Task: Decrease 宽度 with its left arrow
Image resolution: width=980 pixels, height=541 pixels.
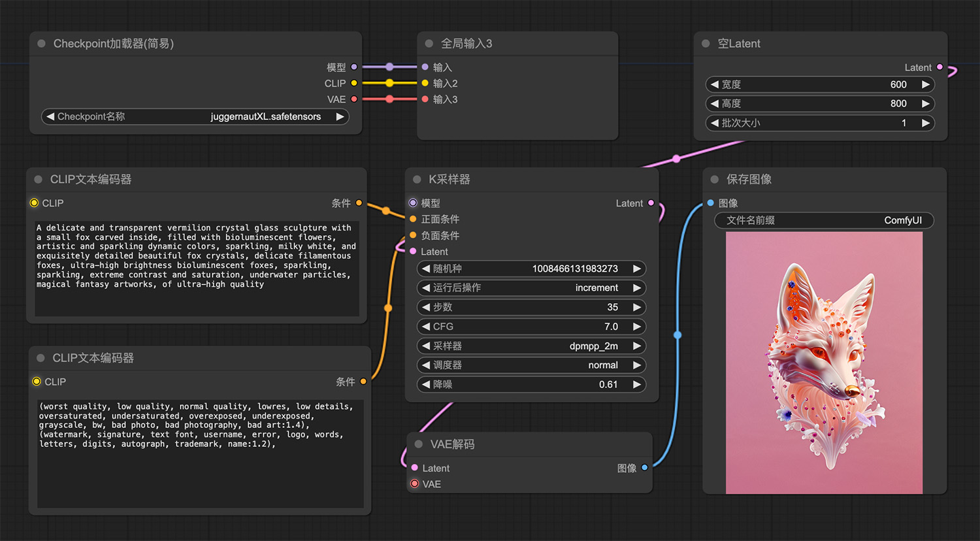Action: coord(715,85)
